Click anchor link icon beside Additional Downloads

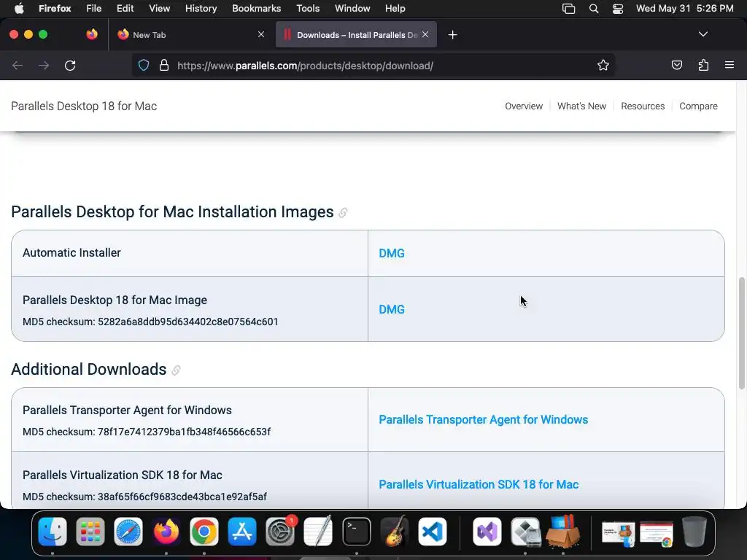(x=177, y=370)
